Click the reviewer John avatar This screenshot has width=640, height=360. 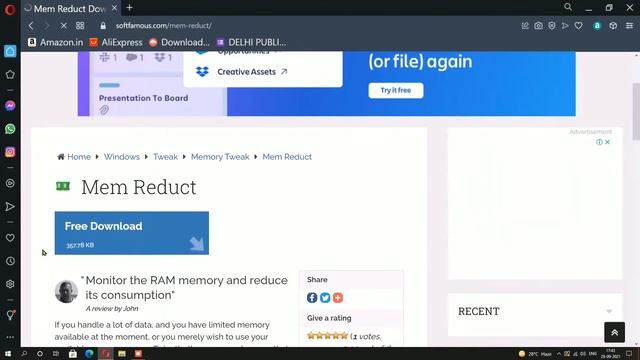66,291
